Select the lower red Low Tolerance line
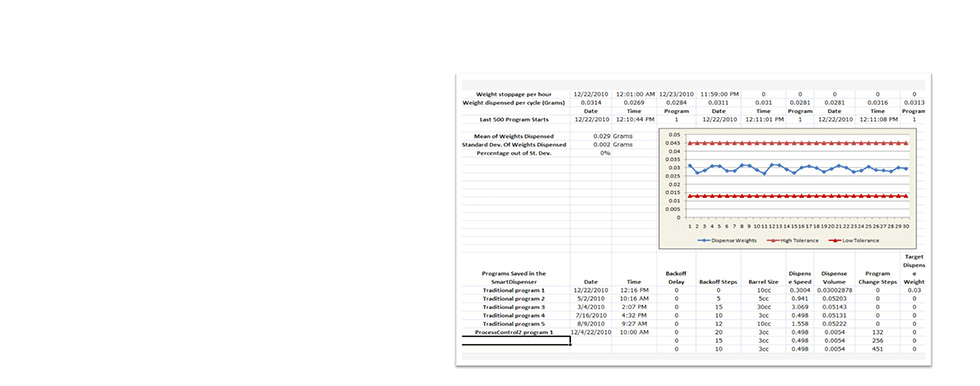Image resolution: width=980 pixels, height=386 pixels. [798, 196]
